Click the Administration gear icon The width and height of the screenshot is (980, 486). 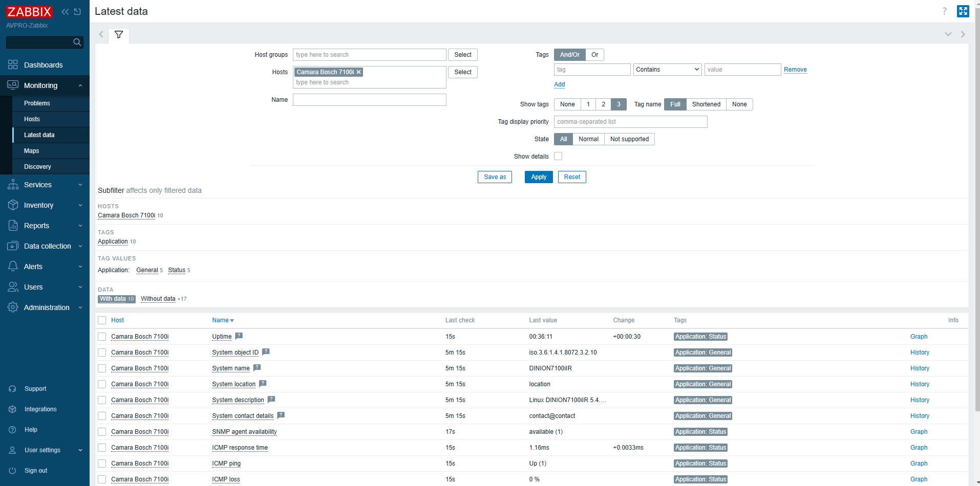[13, 307]
